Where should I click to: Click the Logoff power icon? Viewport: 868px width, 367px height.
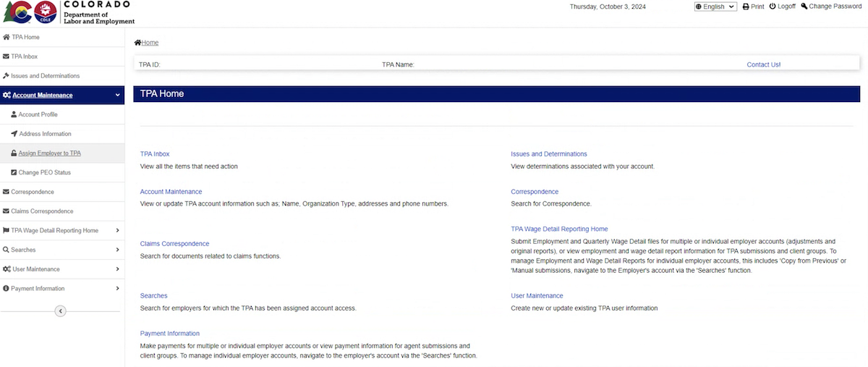click(x=773, y=7)
